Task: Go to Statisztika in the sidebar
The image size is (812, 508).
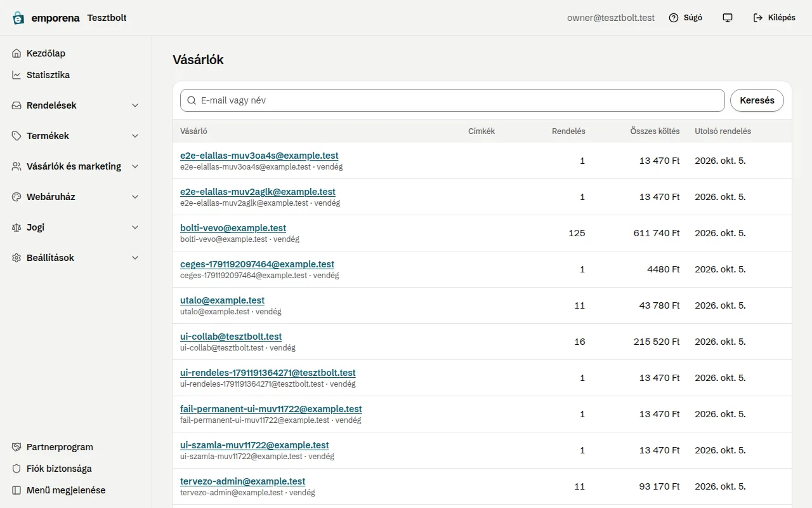Action: (76, 75)
